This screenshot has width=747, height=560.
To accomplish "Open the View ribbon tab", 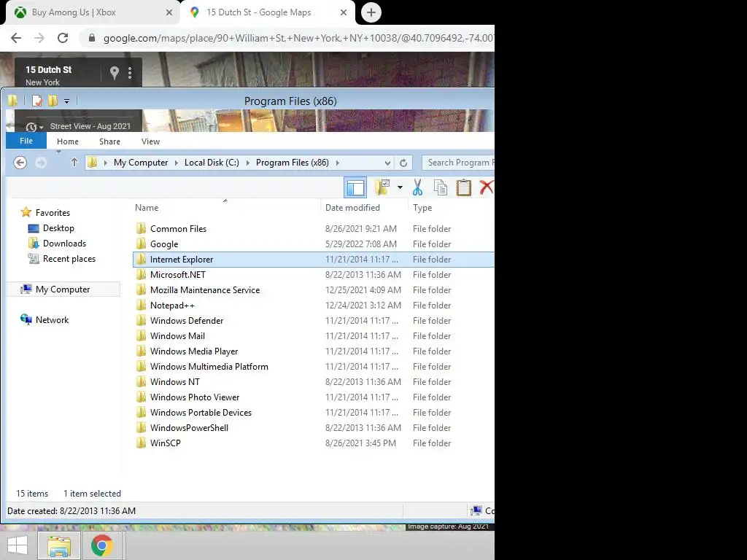I will (x=150, y=141).
